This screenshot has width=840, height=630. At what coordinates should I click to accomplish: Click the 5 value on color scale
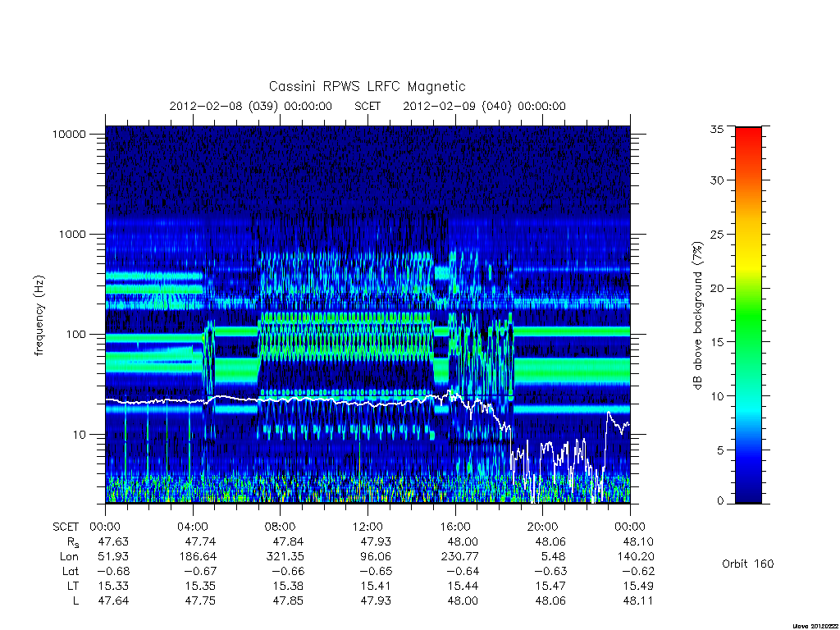[719, 450]
